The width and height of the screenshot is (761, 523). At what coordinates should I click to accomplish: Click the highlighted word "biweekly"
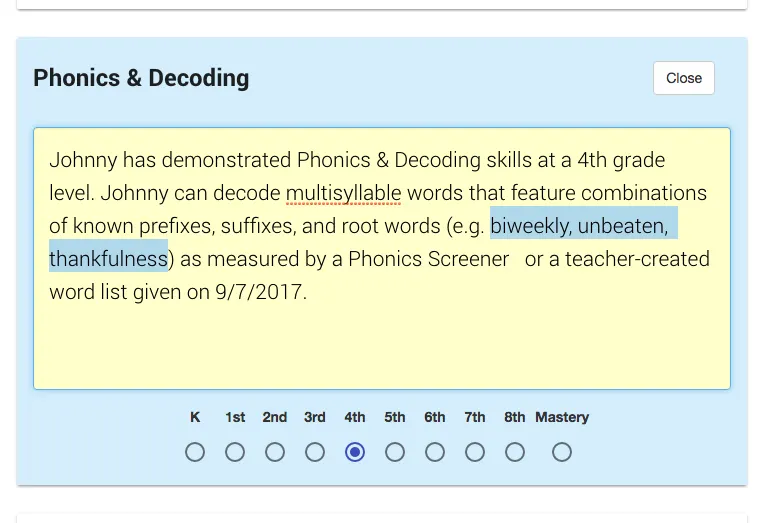point(530,226)
